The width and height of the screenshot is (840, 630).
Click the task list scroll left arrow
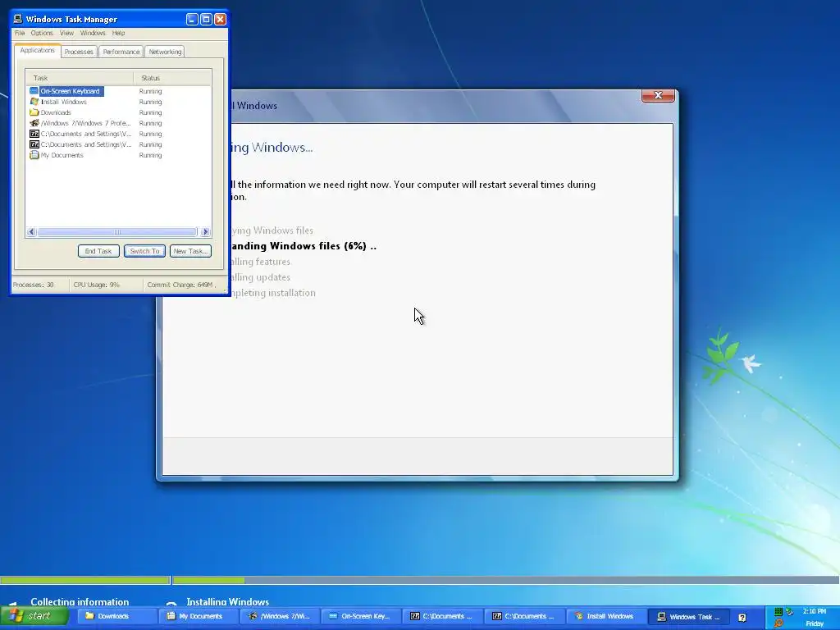[x=31, y=232]
